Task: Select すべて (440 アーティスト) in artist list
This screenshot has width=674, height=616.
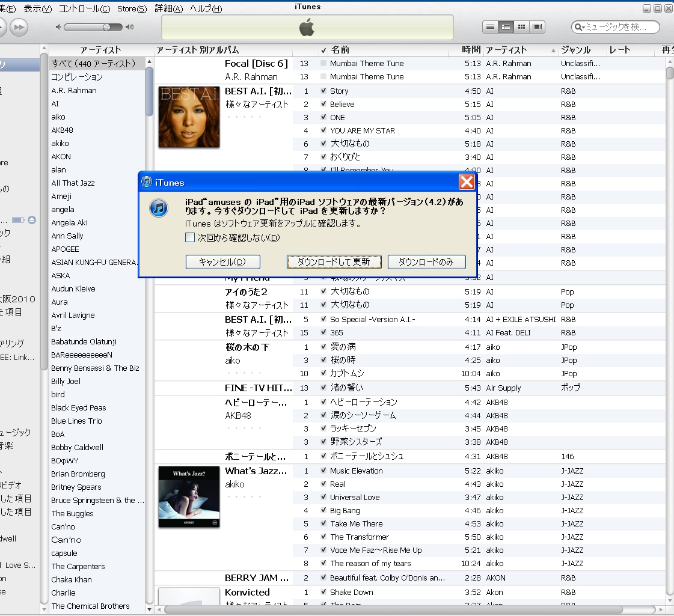Action: coord(97,64)
